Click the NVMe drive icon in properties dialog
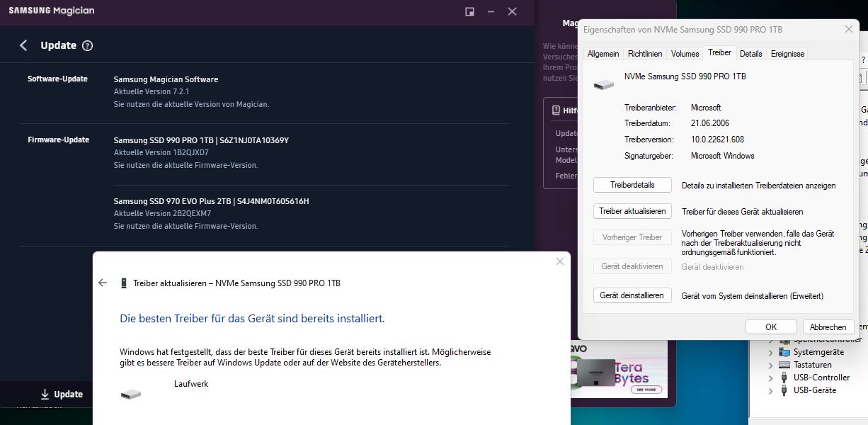 click(x=604, y=84)
